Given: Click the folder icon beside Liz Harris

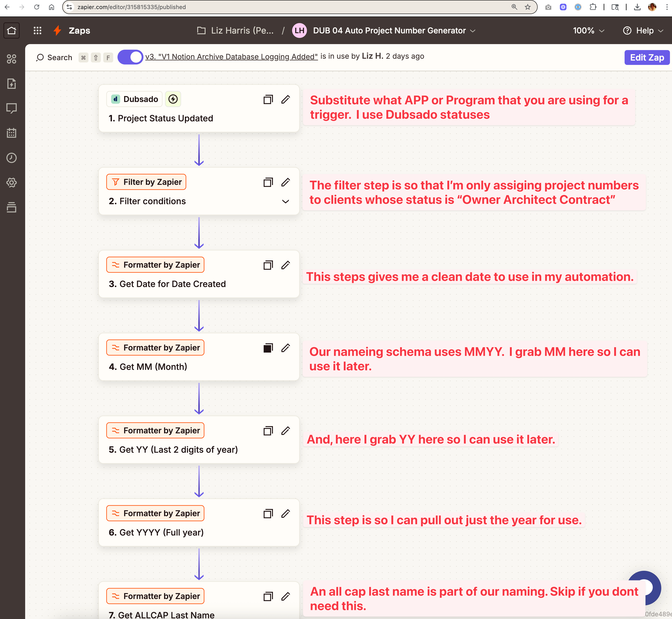Looking at the screenshot, I should pyautogui.click(x=201, y=30).
